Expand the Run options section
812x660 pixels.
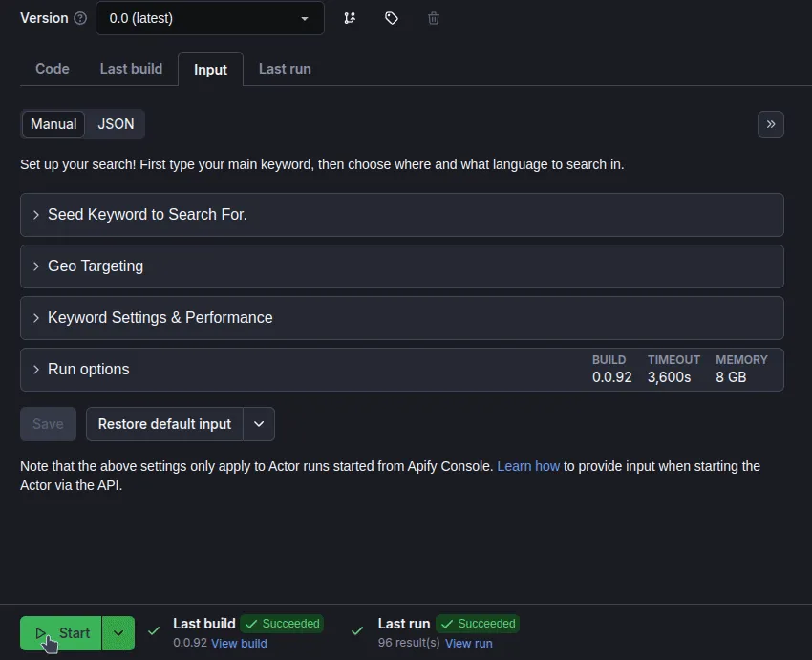402,370
